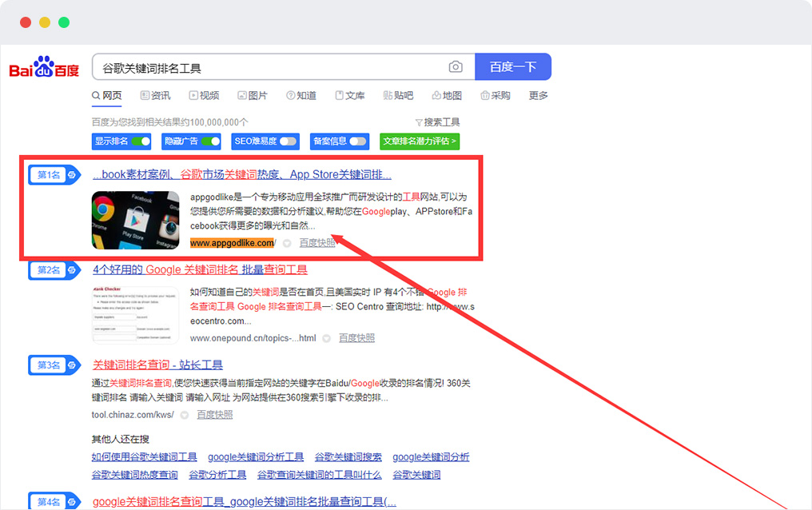Viewport: 812px width, 510px height.
Task: Open the first result title mentioning App Store关键词
Action: 242,174
